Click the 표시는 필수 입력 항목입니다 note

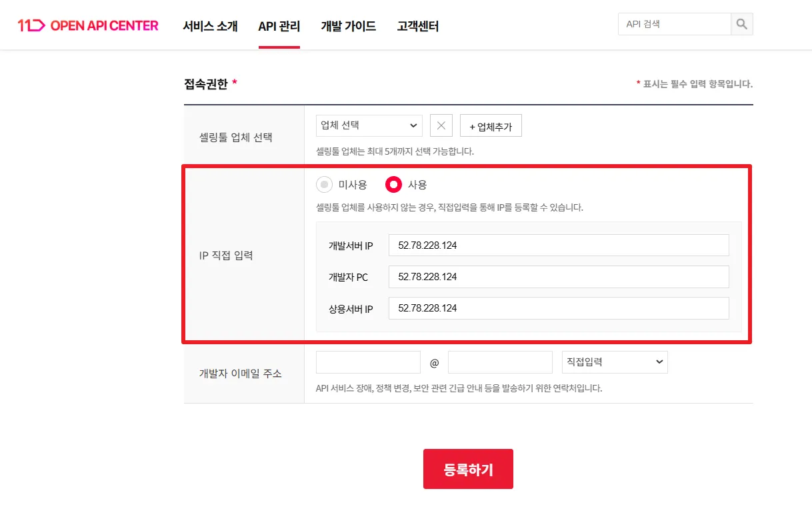tap(694, 84)
